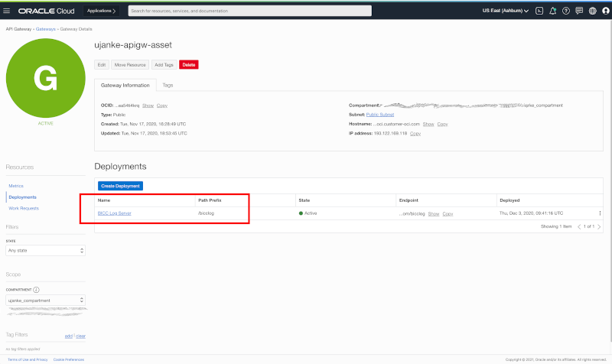Open the Cloud Shell icon
This screenshot has height=364, width=612.
539,11
